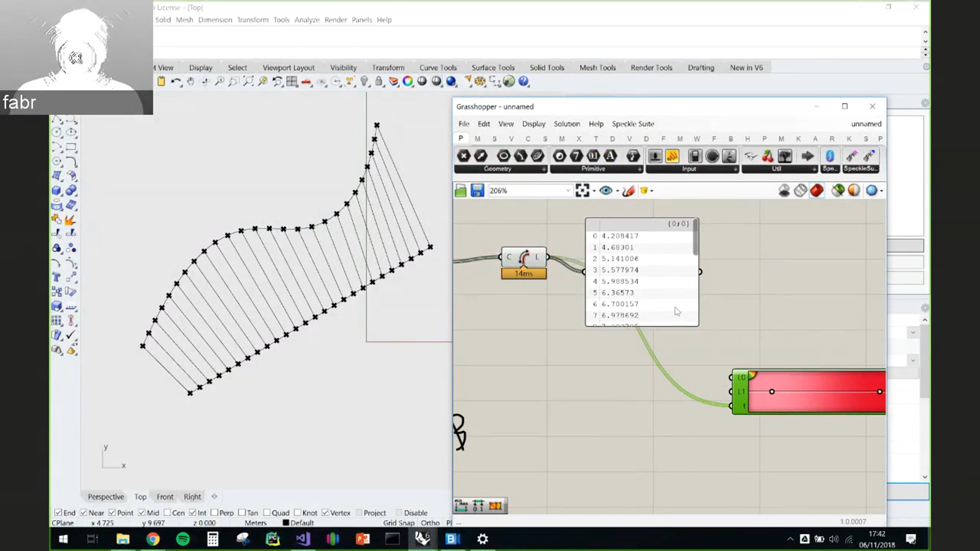Select the sketch (red pencil) tool in Grasshopper
This screenshot has width=980, height=551.
[x=629, y=191]
